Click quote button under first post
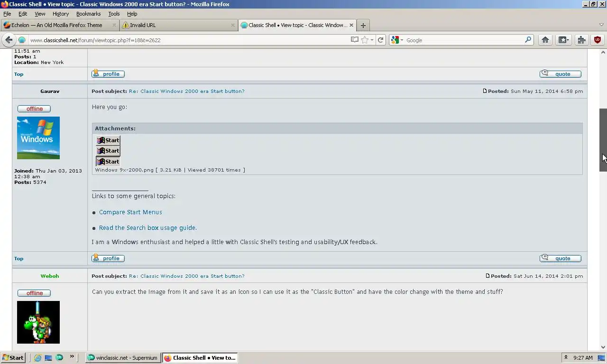The height and width of the screenshot is (364, 607). click(x=561, y=74)
